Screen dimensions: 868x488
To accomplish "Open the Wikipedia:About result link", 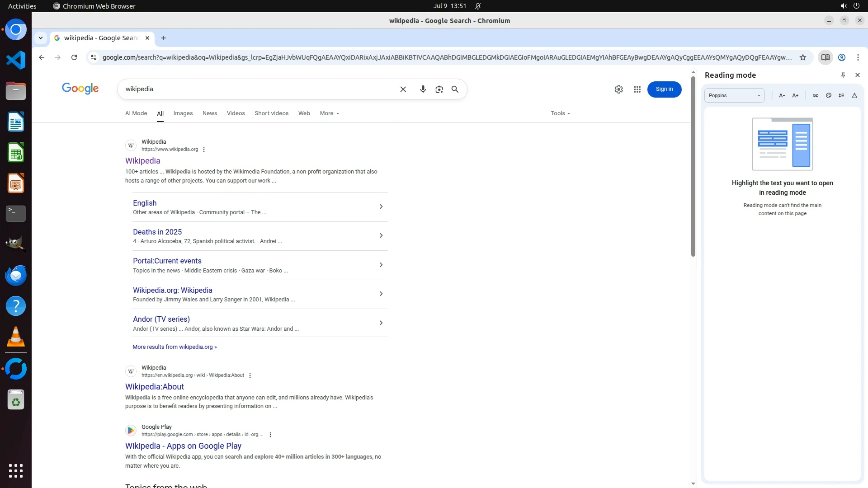I will tap(155, 387).
